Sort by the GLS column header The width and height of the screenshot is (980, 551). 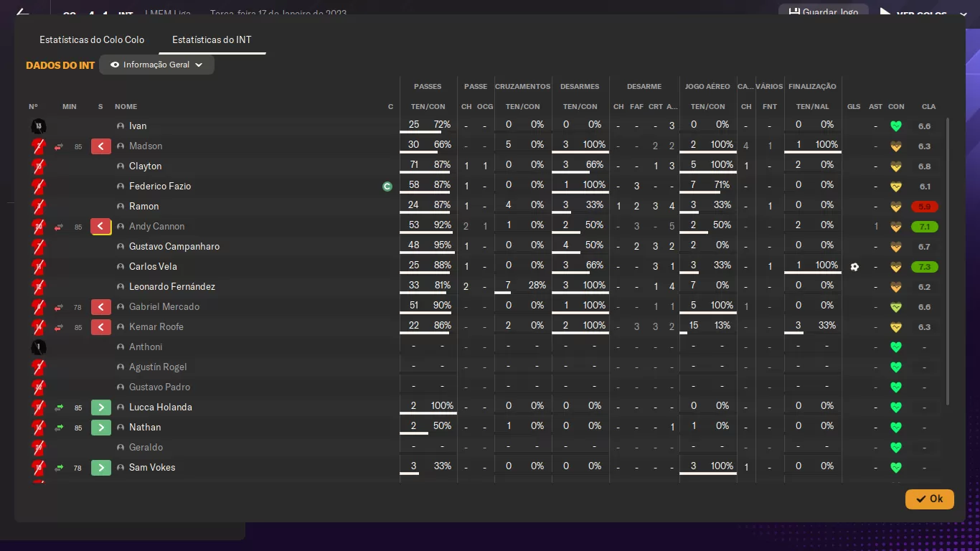pyautogui.click(x=853, y=106)
